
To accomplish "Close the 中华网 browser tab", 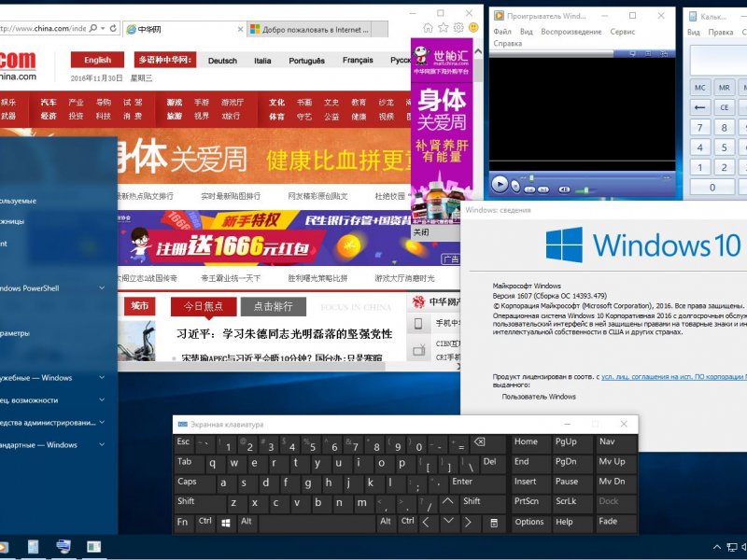I will tap(240, 30).
